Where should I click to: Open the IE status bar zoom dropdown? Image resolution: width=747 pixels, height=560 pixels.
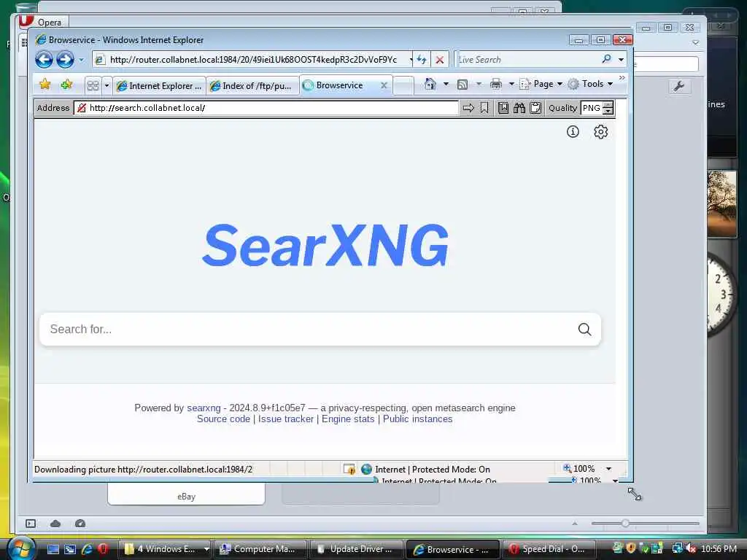coord(608,469)
